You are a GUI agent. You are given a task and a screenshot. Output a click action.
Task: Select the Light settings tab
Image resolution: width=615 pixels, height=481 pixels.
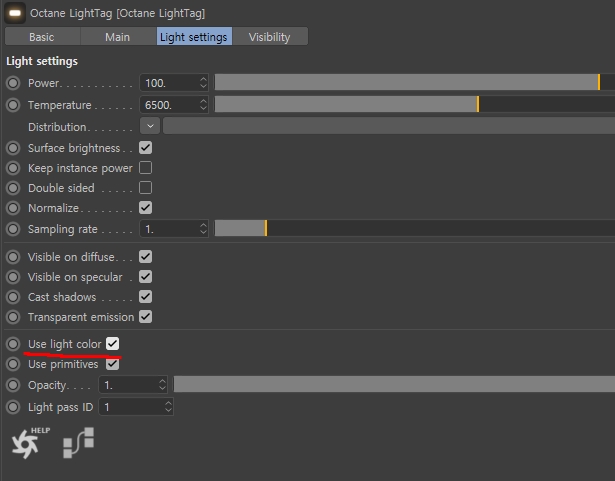194,37
